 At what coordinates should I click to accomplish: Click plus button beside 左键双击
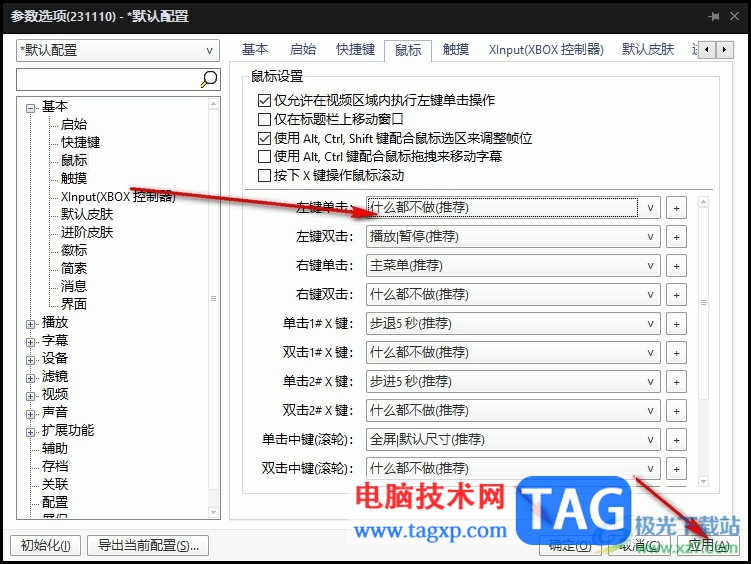pos(676,237)
